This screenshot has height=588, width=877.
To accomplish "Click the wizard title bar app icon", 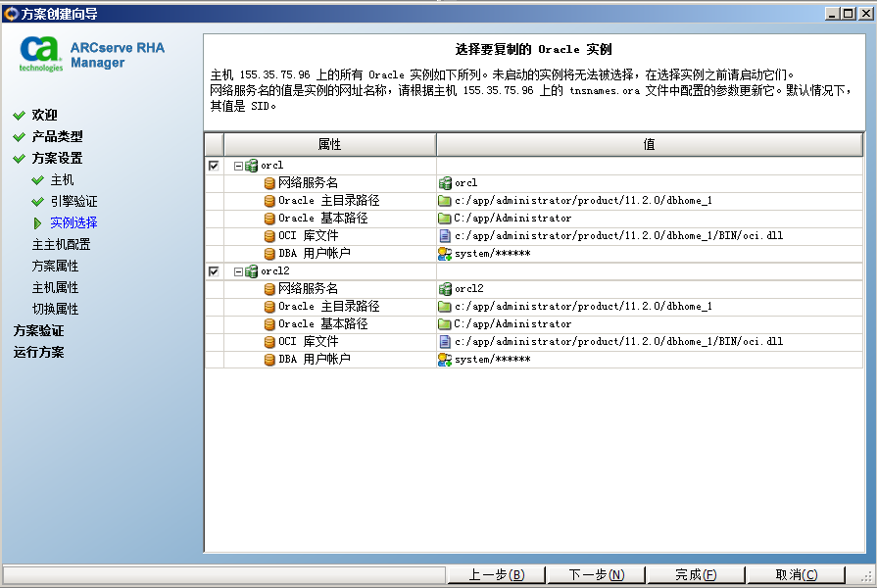I will pos(11,14).
